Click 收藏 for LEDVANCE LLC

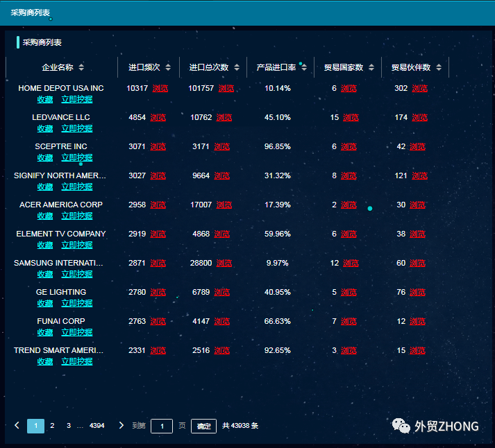click(x=45, y=128)
